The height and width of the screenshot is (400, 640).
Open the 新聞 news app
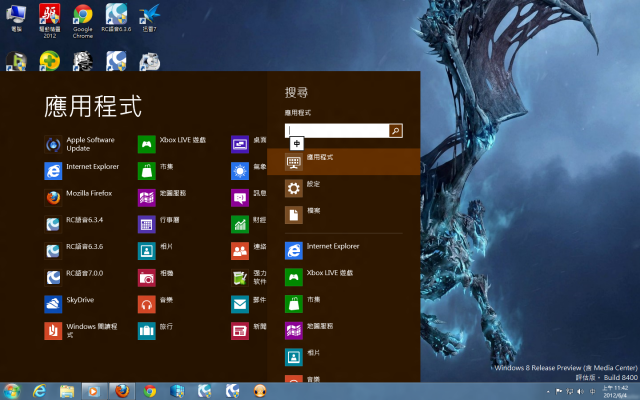[x=249, y=331]
